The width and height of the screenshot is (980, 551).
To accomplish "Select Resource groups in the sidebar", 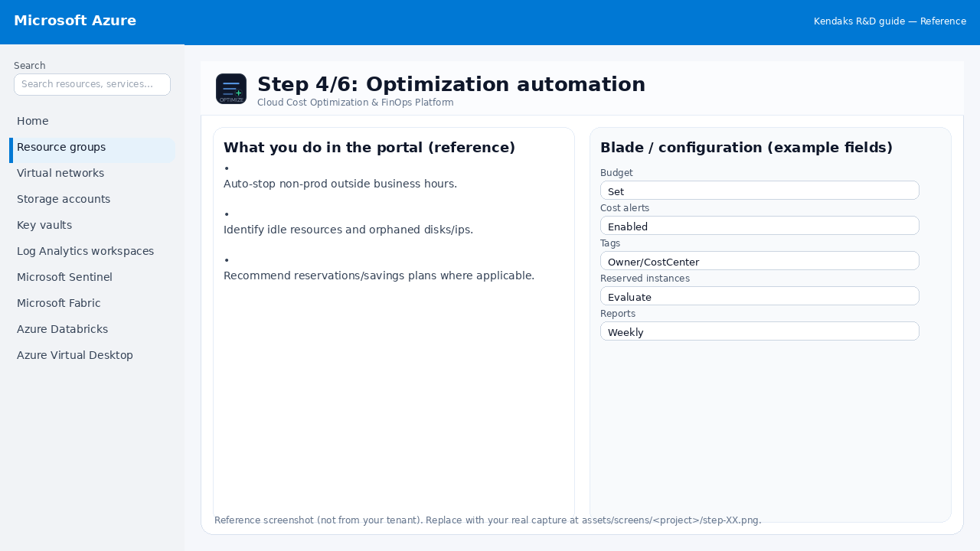I will click(x=92, y=150).
